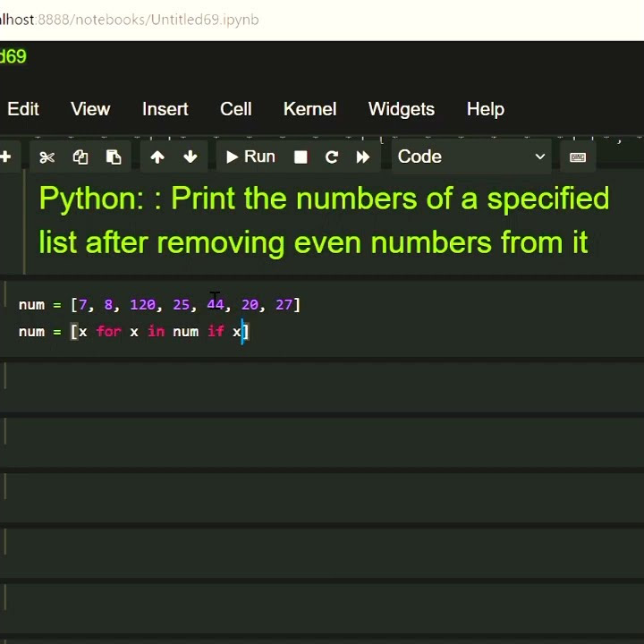Place cursor in list comprehension line

pos(134,331)
